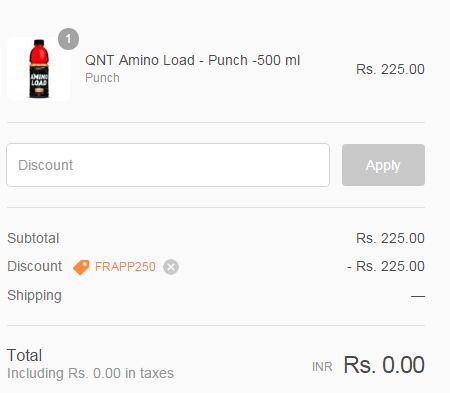Remove the FRAPP250 coupon with x icon
The width and height of the screenshot is (450, 393).
pyautogui.click(x=171, y=267)
